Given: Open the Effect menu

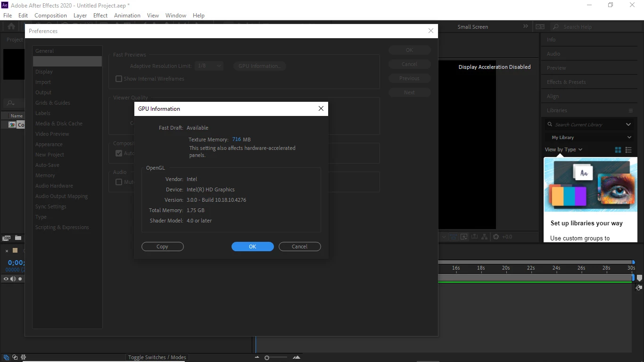Looking at the screenshot, I should pos(100,15).
